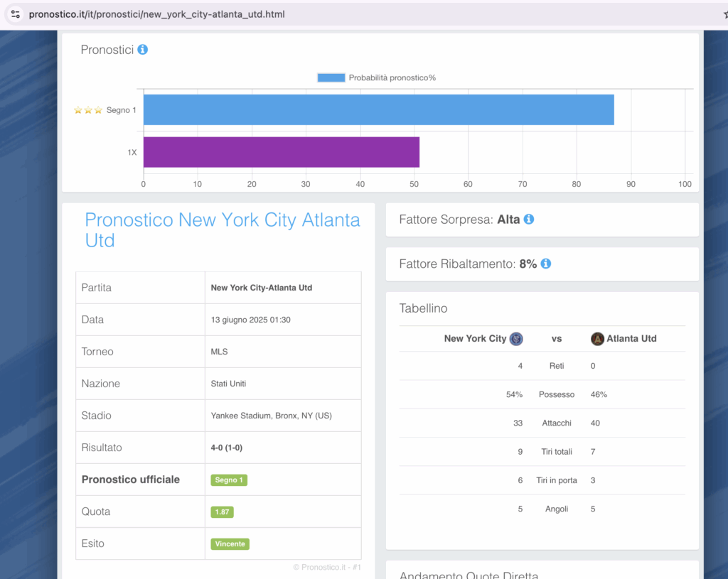Click the 'Andamento Quote Diretta' section title
This screenshot has height=579, width=728.
coord(469,574)
